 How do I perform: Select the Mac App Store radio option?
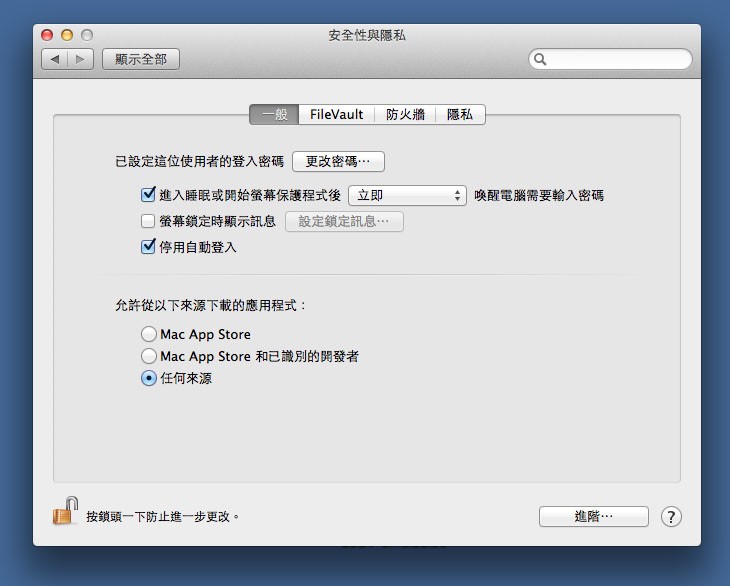(x=149, y=334)
